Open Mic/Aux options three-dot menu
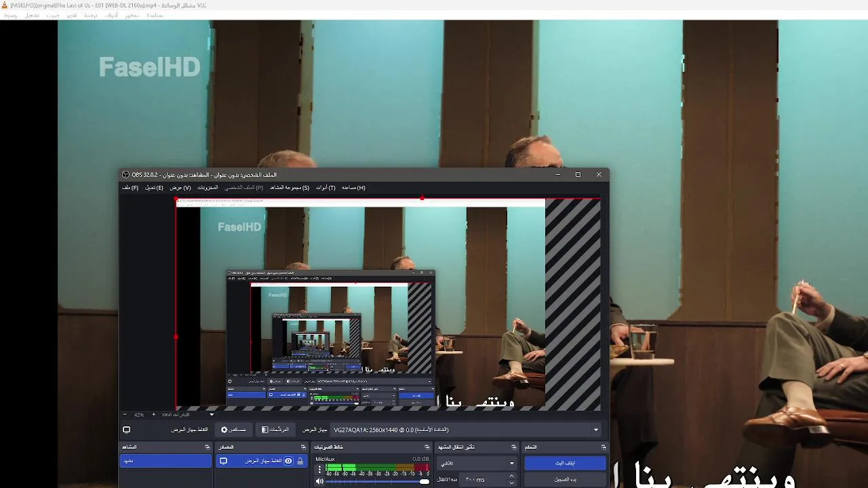Viewport: 868px width, 488px height. tap(319, 469)
